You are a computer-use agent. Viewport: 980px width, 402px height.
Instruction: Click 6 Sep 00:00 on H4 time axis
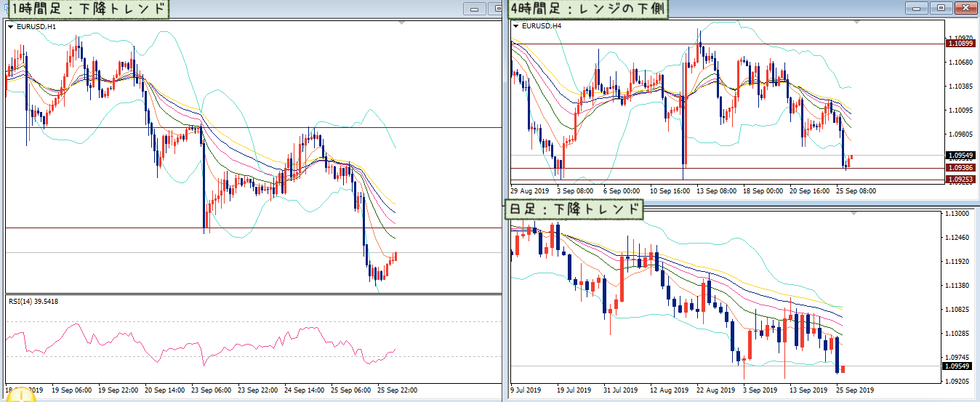(x=622, y=190)
